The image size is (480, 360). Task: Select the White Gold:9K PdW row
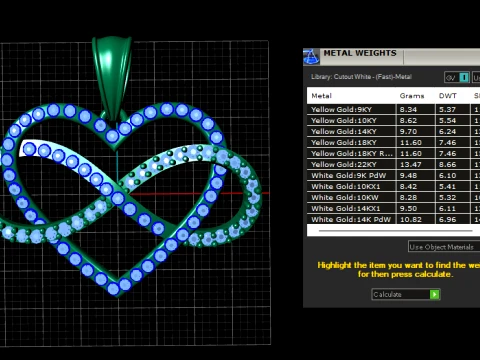click(393, 175)
